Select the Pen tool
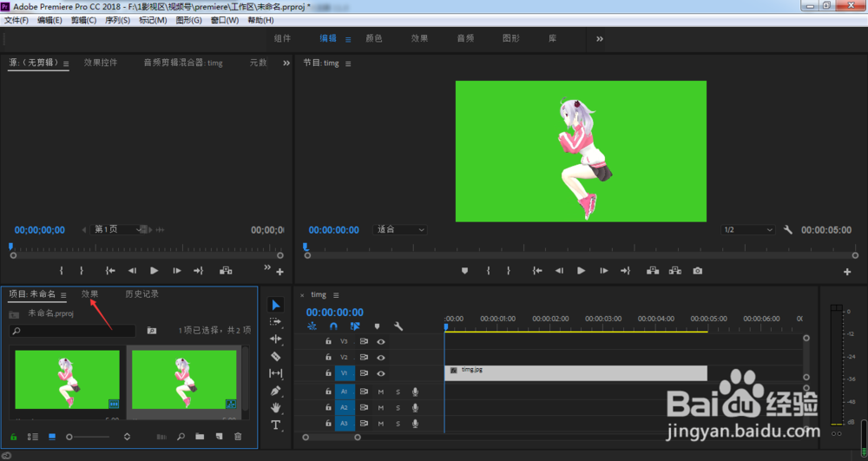This screenshot has width=868, height=461. pyautogui.click(x=276, y=391)
